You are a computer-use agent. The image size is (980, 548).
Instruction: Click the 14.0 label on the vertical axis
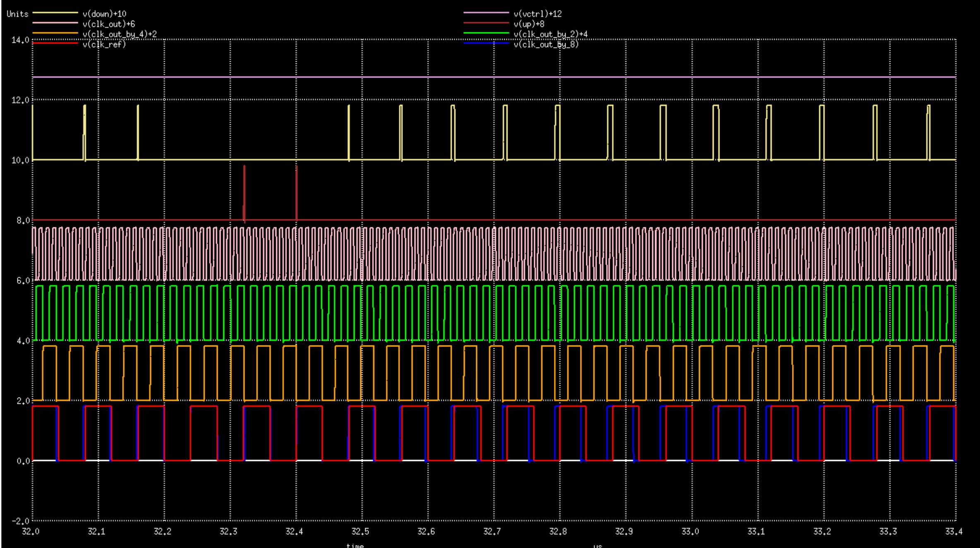coord(20,40)
